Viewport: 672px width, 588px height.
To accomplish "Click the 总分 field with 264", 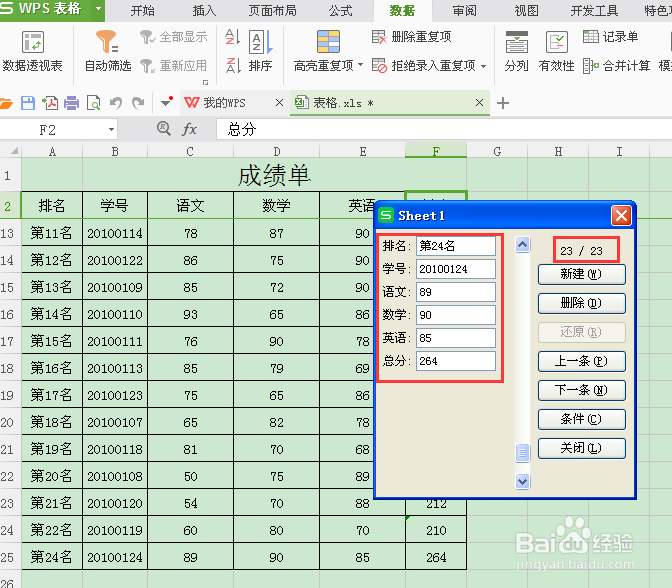I will (x=456, y=361).
